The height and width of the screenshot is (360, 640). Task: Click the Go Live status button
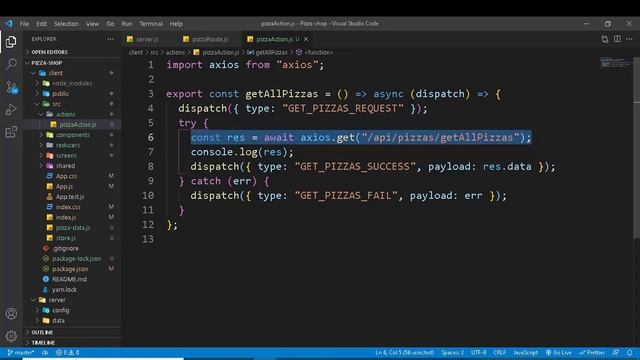coord(559,352)
